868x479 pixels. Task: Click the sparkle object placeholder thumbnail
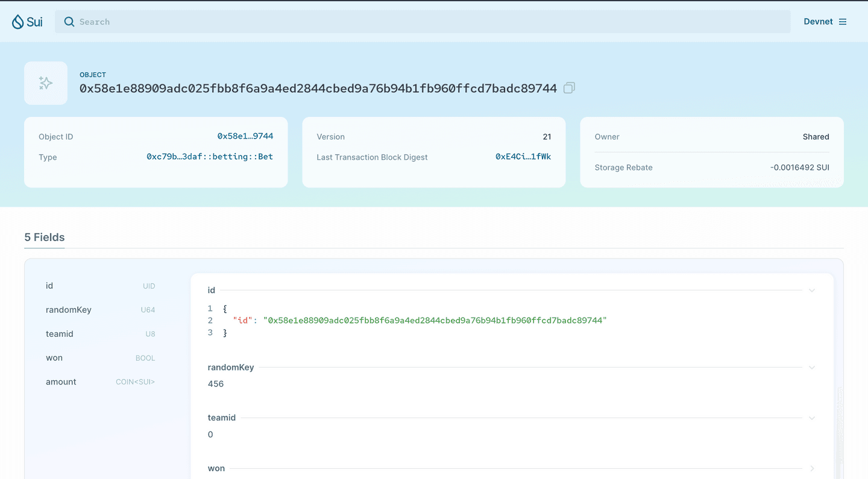pyautogui.click(x=46, y=83)
